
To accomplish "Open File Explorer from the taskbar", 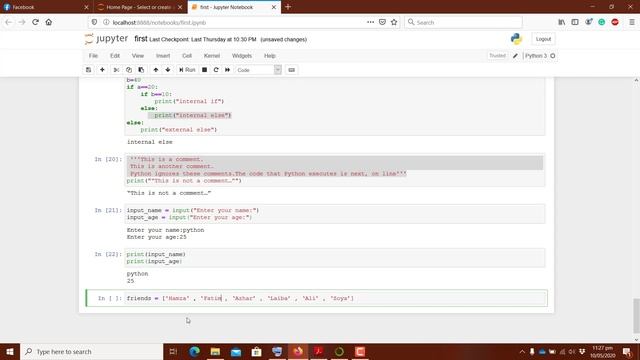I will point(215,351).
